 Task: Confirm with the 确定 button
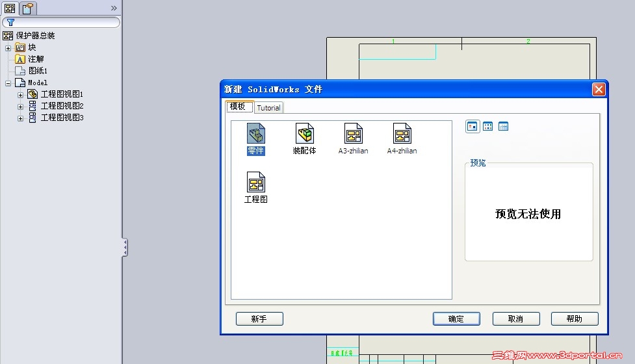point(456,318)
